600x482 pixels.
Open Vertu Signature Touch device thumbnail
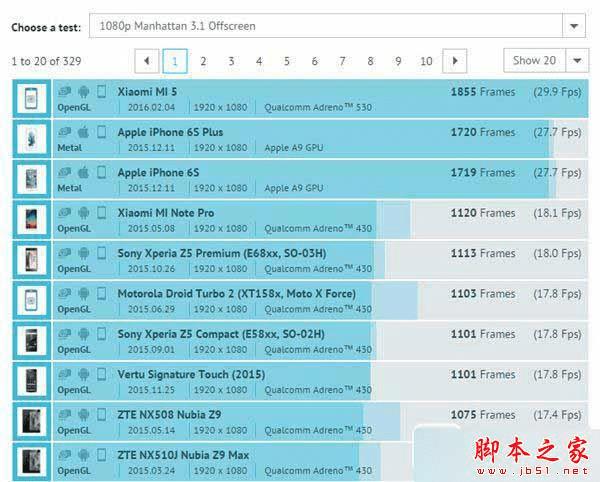pyautogui.click(x=32, y=381)
